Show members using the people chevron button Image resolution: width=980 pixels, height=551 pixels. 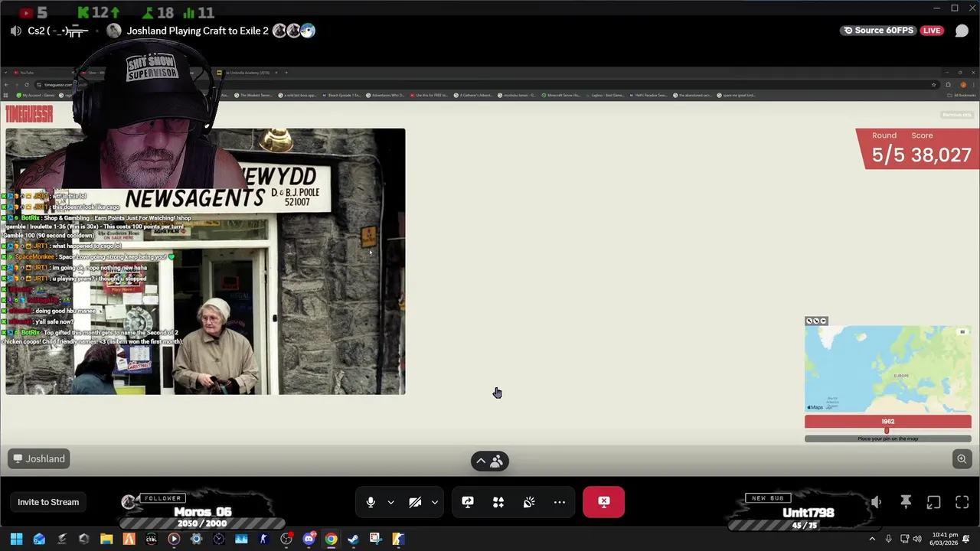pos(490,461)
